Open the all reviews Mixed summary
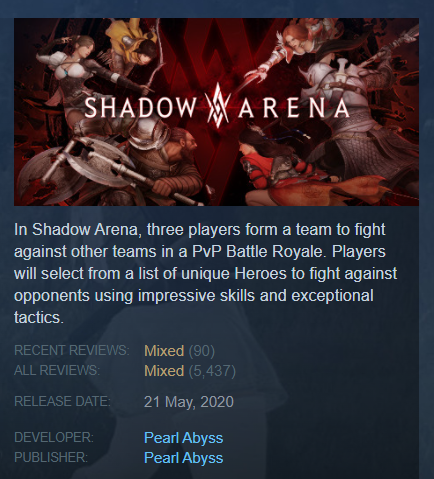The height and width of the screenshot is (479, 434). (x=164, y=371)
